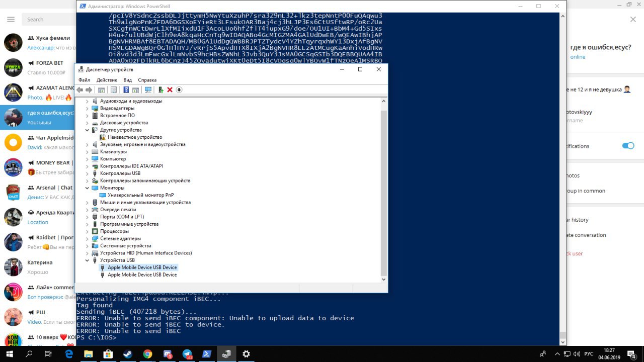Image resolution: width=644 pixels, height=362 pixels.
Task: Select the Универсальный монитор PnP entry
Action: point(140,195)
